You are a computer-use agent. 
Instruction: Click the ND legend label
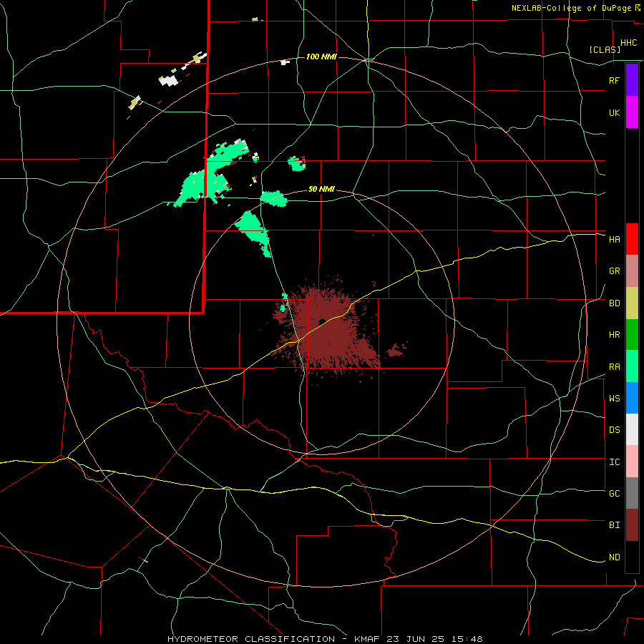(614, 557)
